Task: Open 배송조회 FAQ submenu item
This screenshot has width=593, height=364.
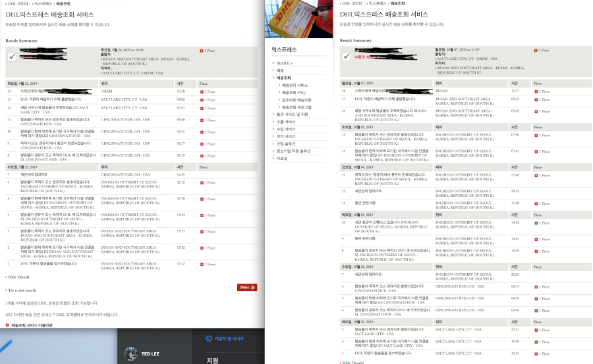Action: click(293, 93)
